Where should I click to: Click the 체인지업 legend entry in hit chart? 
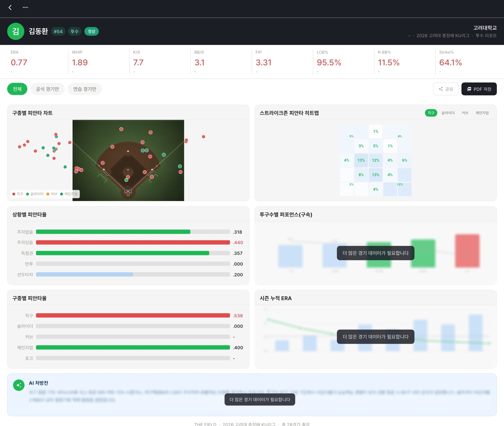[x=69, y=194]
